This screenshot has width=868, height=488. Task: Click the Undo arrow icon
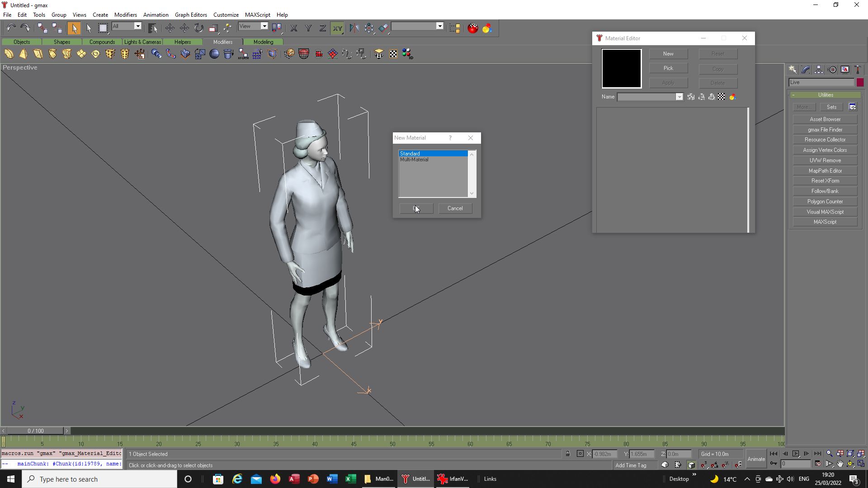pyautogui.click(x=11, y=28)
